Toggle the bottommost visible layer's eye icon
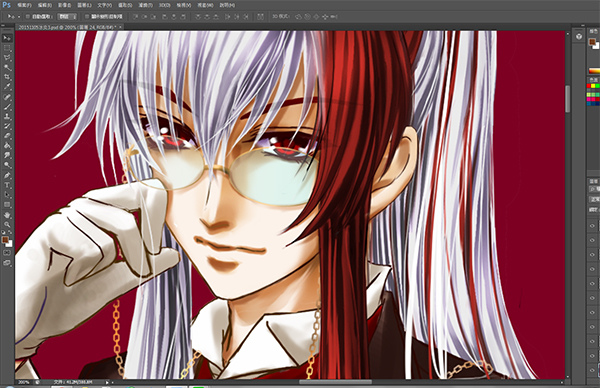 (x=592, y=370)
